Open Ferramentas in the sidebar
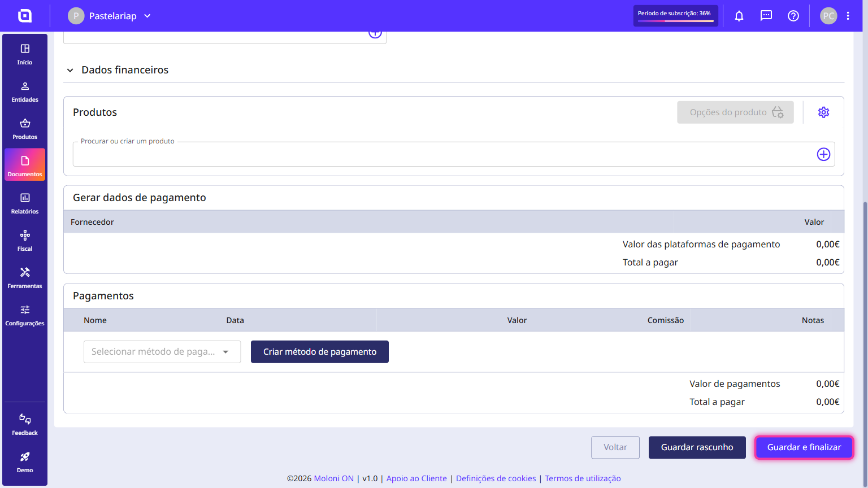Image resolution: width=868 pixels, height=488 pixels. tap(25, 278)
